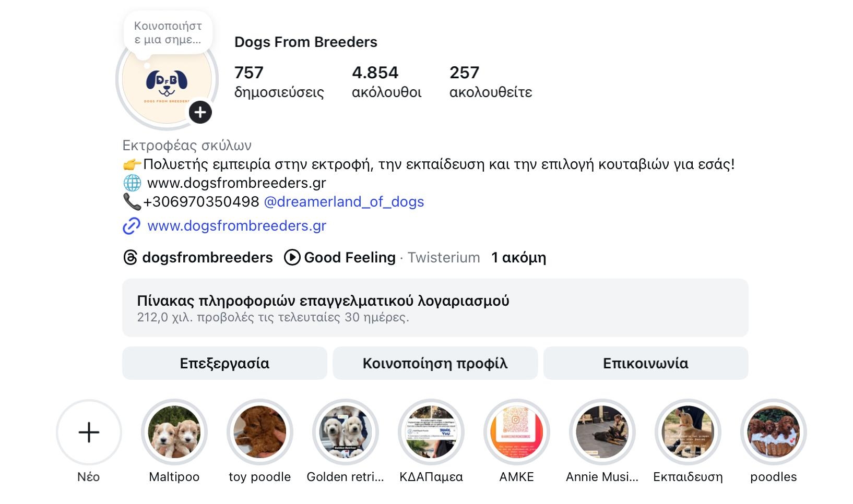Image resolution: width=853 pixels, height=504 pixels.
Task: Open the Εκπαιδευση highlight
Action: coord(688,432)
